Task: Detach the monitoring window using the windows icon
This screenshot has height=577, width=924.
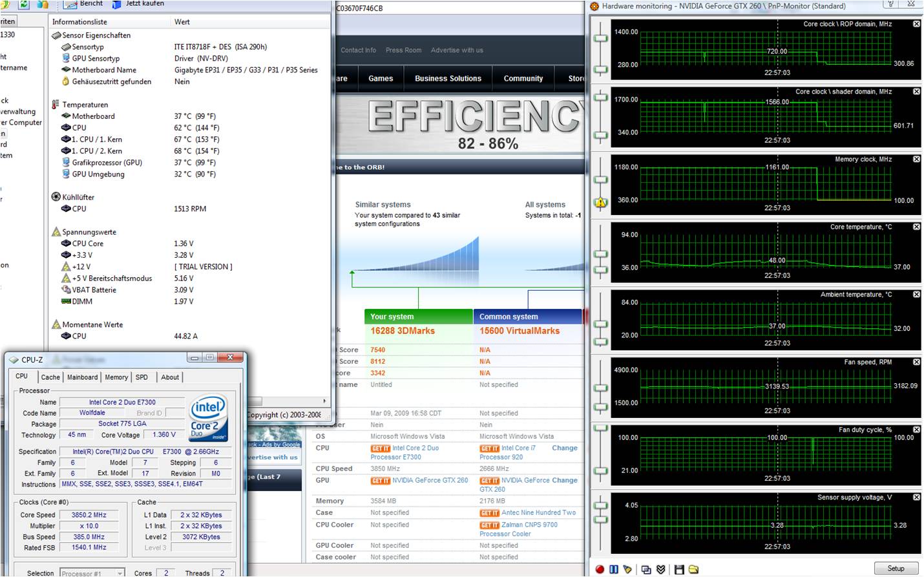Action: (646, 569)
